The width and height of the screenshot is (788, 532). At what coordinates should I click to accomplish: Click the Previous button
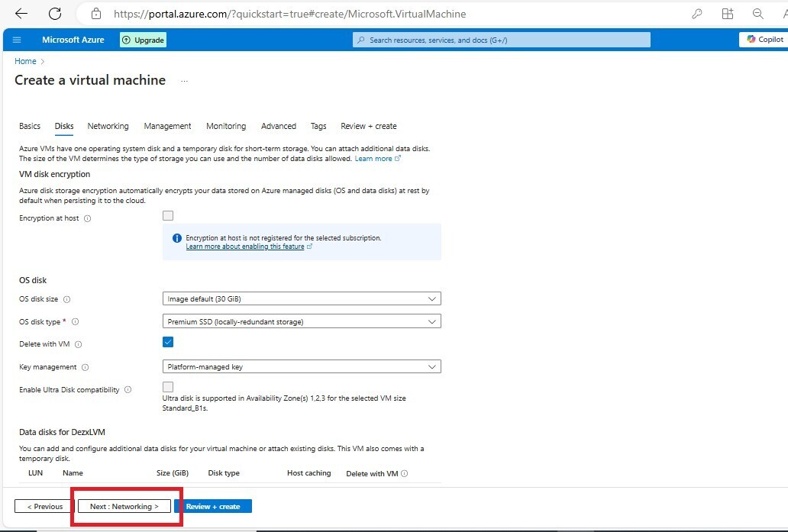point(44,506)
